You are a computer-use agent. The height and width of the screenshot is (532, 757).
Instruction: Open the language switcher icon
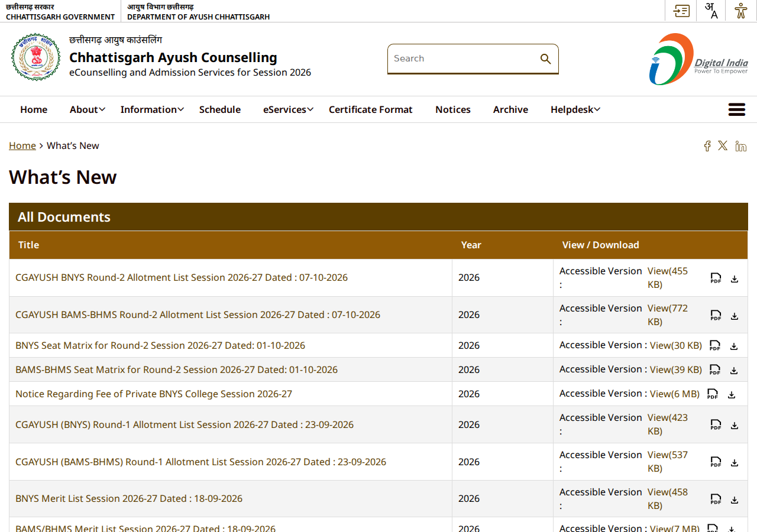click(711, 11)
